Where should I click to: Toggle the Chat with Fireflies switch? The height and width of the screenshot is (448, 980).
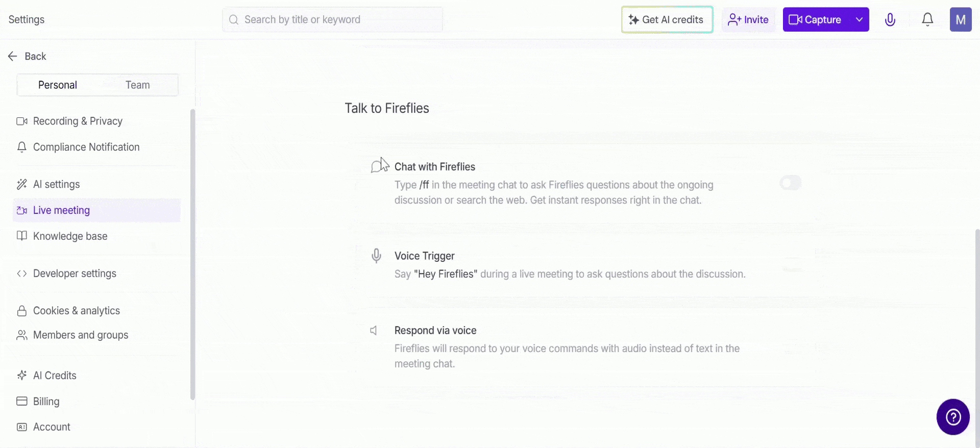(790, 183)
